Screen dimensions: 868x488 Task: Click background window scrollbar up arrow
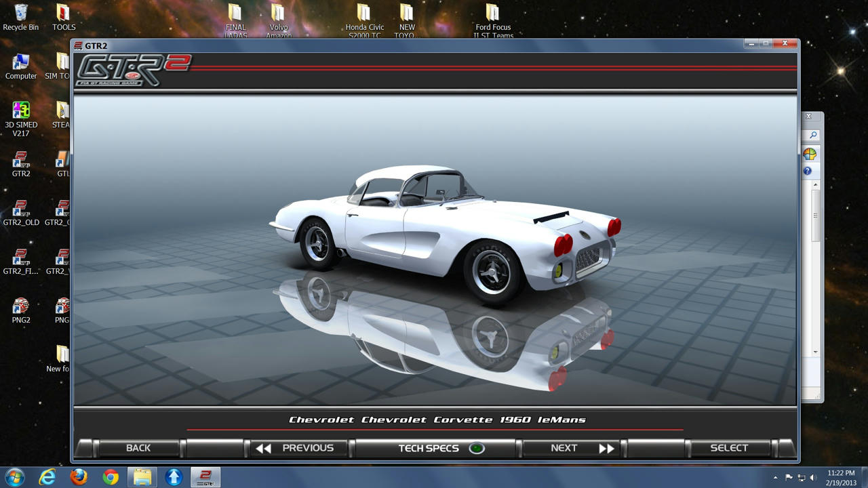[816, 185]
